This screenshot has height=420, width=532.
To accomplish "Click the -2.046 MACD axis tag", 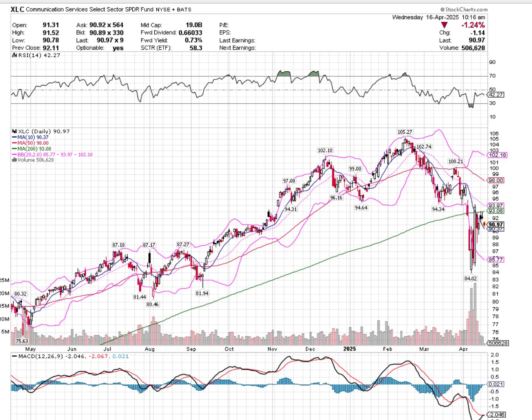I will click(496, 415).
